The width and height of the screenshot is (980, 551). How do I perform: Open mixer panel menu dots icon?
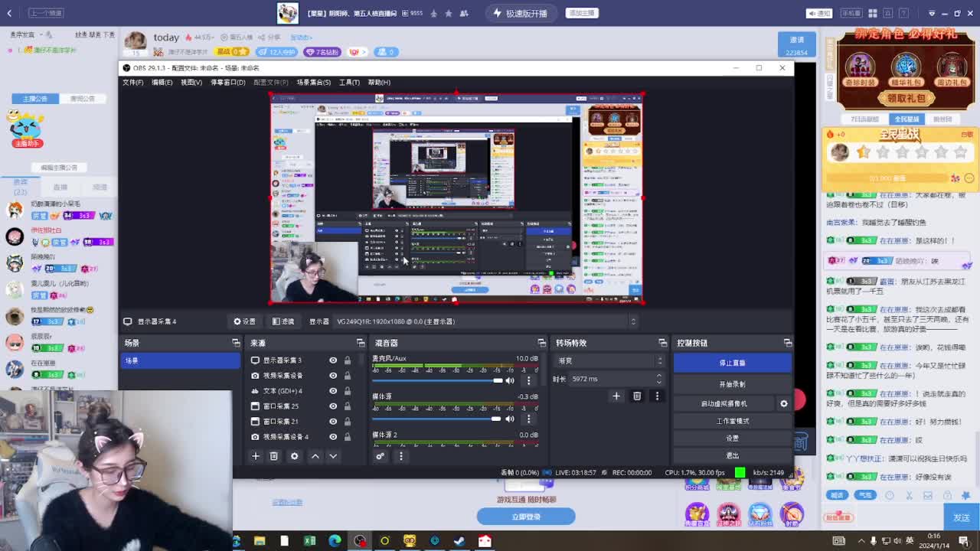(x=400, y=456)
